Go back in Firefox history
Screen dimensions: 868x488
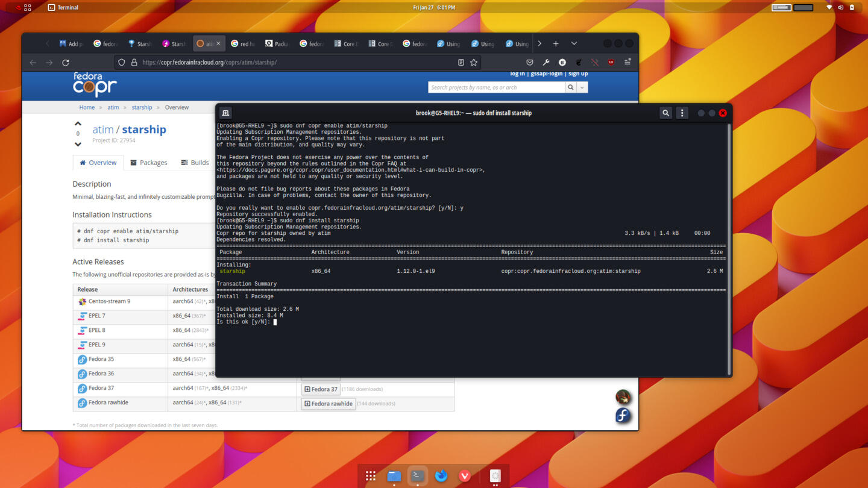(x=33, y=62)
